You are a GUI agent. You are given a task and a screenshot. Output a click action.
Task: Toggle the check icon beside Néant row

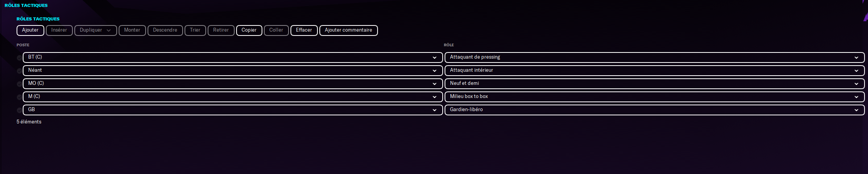(x=19, y=71)
